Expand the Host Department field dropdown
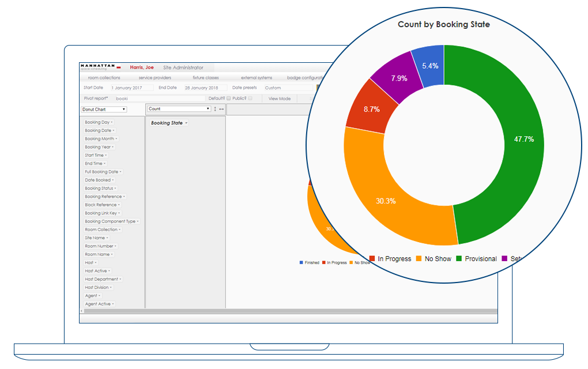 click(120, 279)
